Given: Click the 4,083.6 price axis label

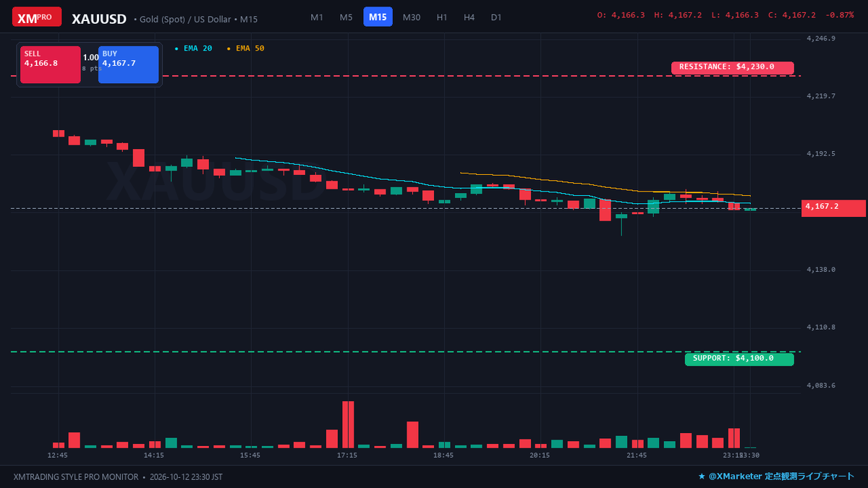Looking at the screenshot, I should [821, 385].
